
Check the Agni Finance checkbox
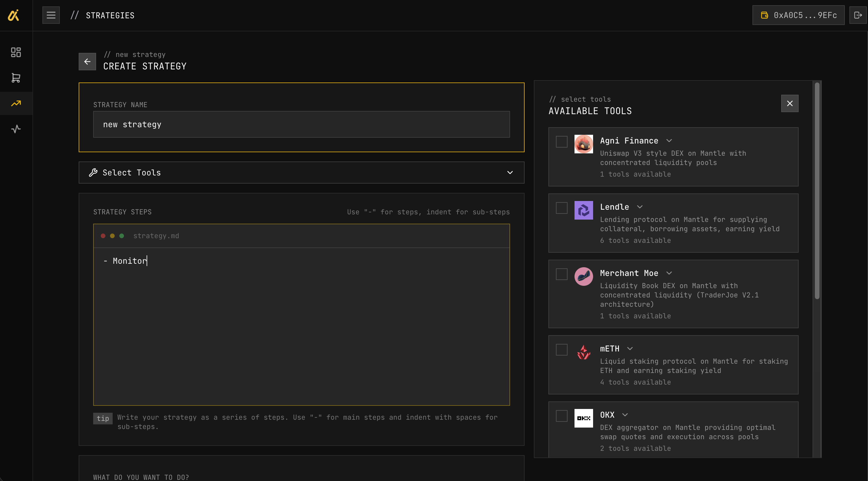[561, 141]
